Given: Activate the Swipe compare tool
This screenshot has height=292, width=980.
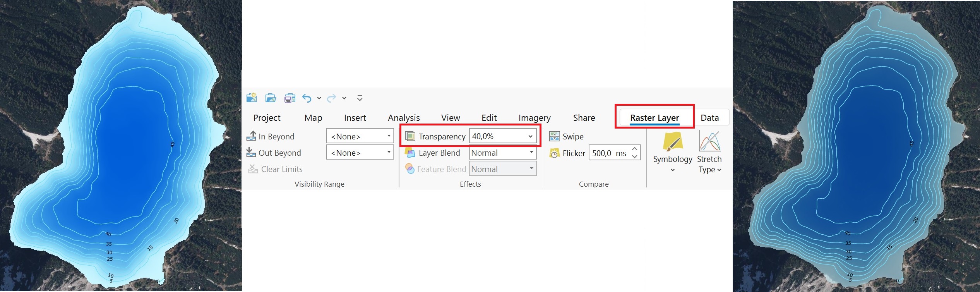Looking at the screenshot, I should point(566,136).
